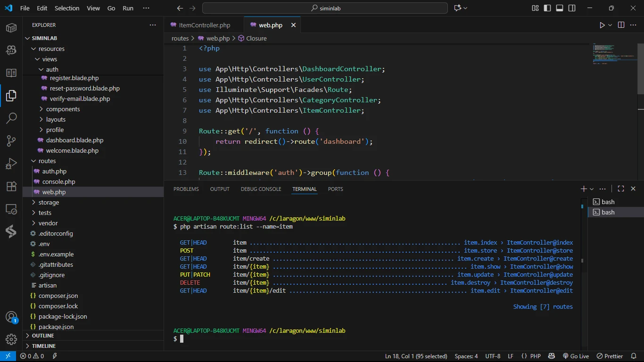Screen dimensions: 644x362
Task: Switch to the ItemController.php tab
Action: coord(205,25)
